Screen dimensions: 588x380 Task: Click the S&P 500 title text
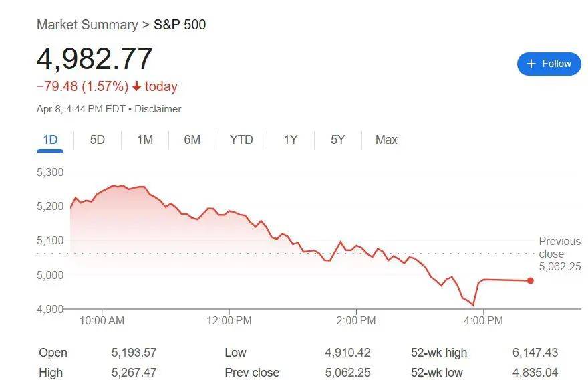[180, 25]
